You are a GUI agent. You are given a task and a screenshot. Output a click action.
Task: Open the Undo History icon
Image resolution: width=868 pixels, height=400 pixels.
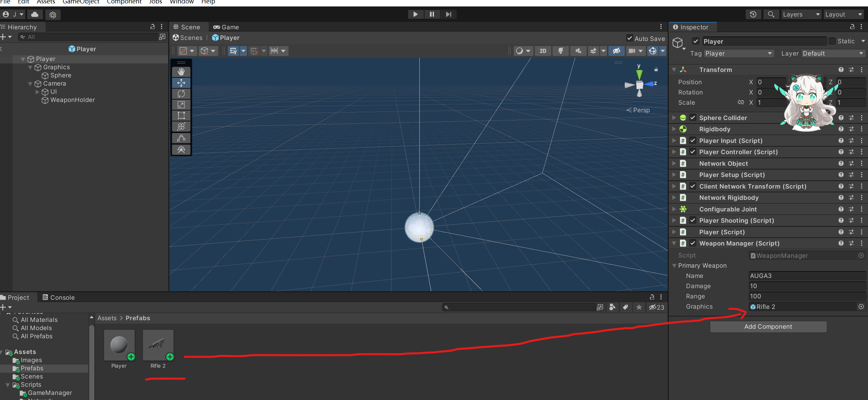tap(753, 14)
